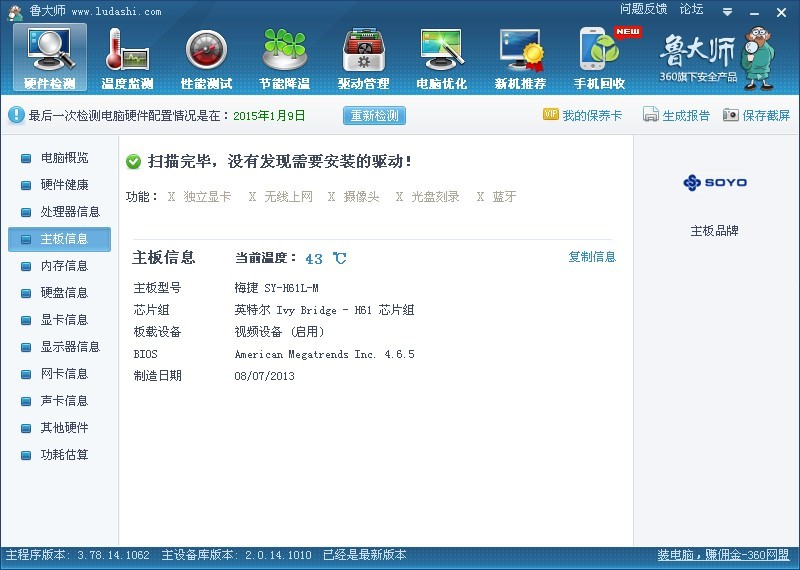Click 主程序版本 3.78.14.1062 status text
Viewport: 800px width, 570px height.
click(78, 555)
